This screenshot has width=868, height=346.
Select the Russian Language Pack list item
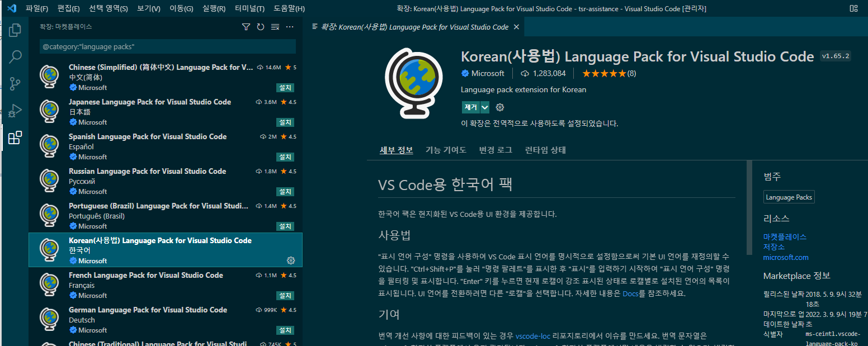[166, 181]
